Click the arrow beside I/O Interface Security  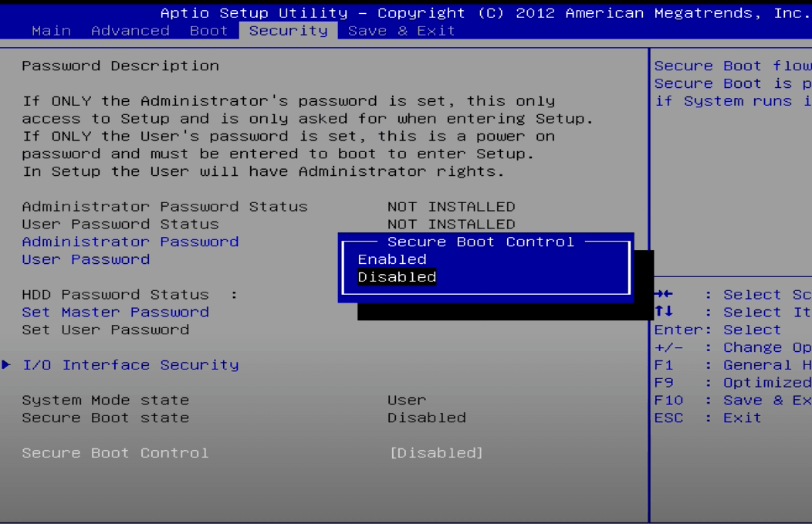pos(9,364)
